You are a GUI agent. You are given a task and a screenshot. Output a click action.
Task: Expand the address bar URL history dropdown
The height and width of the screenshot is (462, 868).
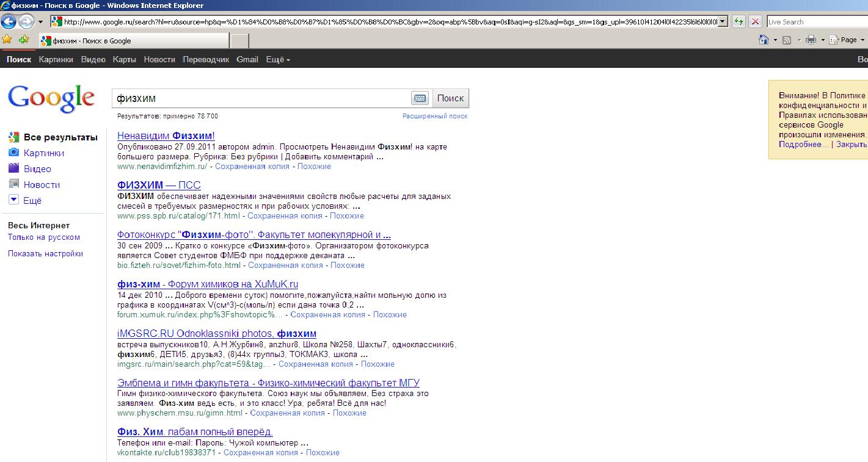point(723,21)
